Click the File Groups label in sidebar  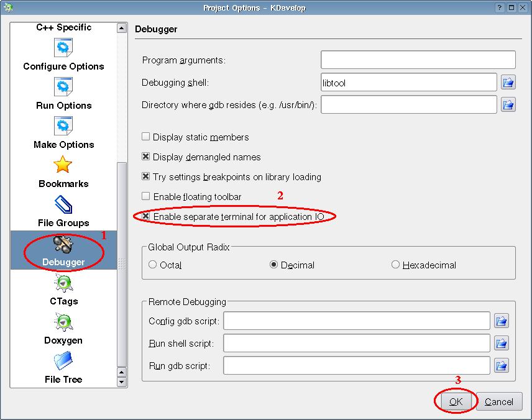pyautogui.click(x=63, y=223)
